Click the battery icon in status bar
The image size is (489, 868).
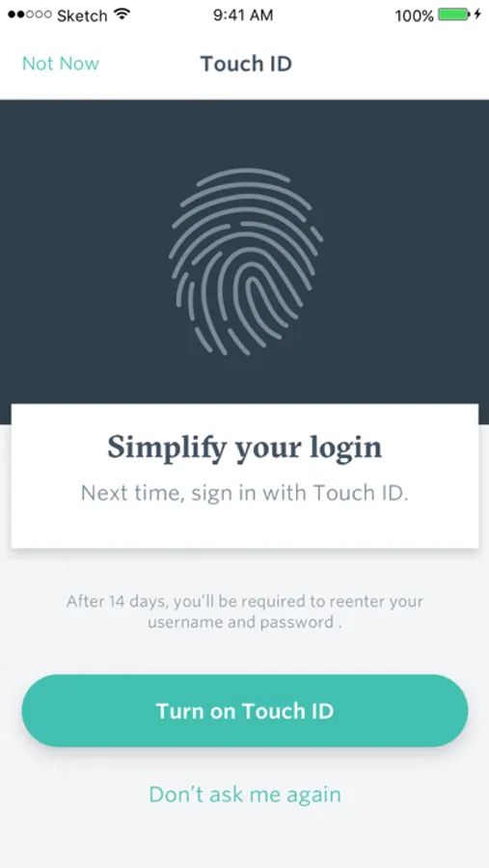tap(454, 14)
